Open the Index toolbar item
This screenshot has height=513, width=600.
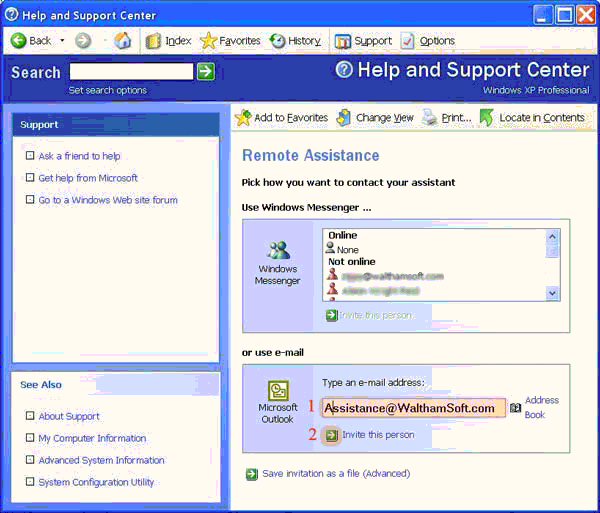168,41
